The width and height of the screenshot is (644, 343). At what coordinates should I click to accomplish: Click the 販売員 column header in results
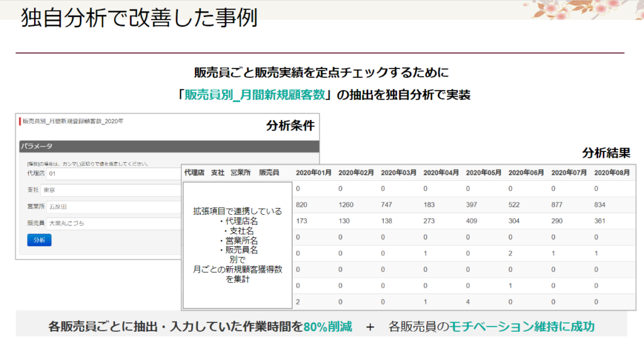(x=269, y=172)
